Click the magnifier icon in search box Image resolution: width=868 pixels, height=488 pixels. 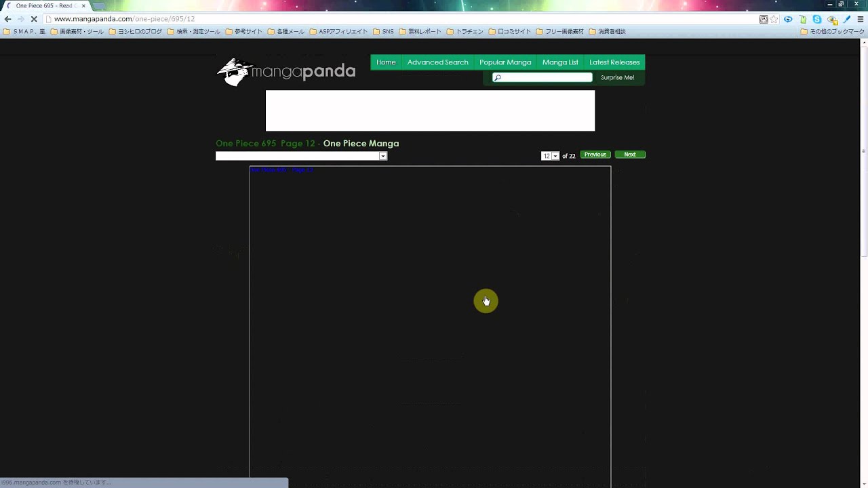coord(497,78)
